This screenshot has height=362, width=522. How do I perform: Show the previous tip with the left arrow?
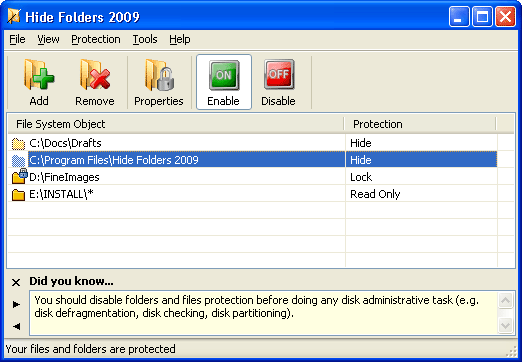pos(16,326)
